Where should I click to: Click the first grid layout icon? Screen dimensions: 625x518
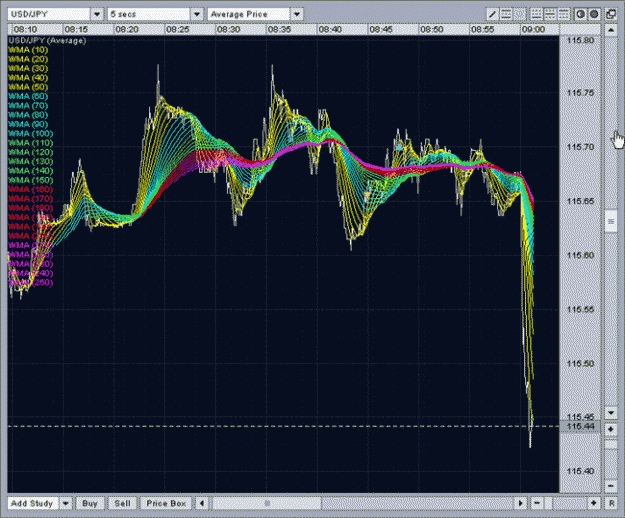[537, 14]
